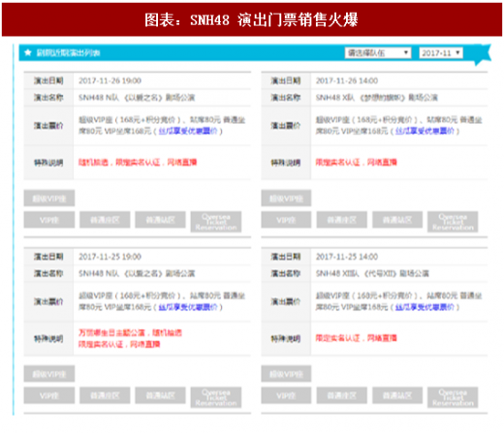Open Oversea Ticket Reservation for 2017-11-26 19:00 show

point(216,222)
